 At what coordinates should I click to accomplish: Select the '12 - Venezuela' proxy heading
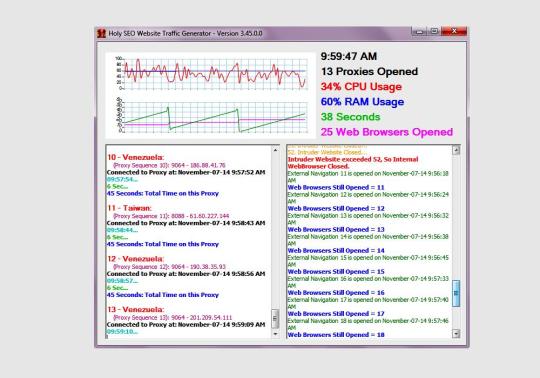(x=135, y=259)
